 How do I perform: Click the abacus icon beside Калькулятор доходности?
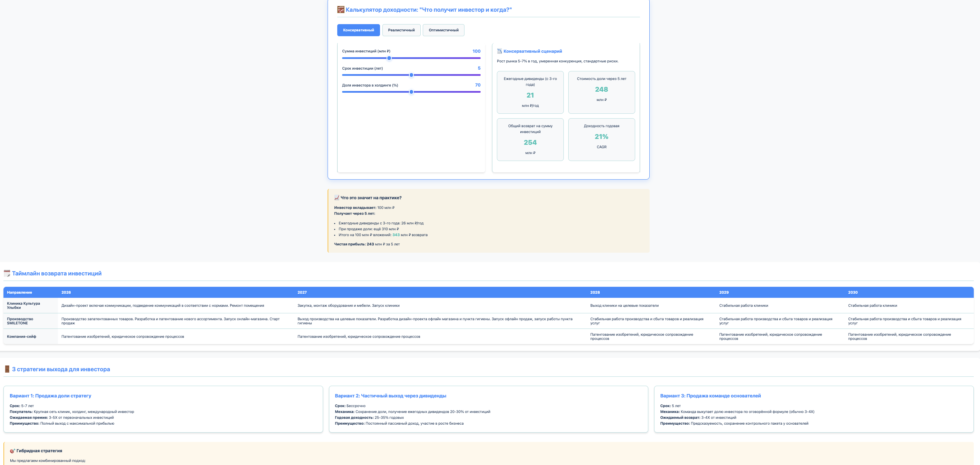pos(340,10)
